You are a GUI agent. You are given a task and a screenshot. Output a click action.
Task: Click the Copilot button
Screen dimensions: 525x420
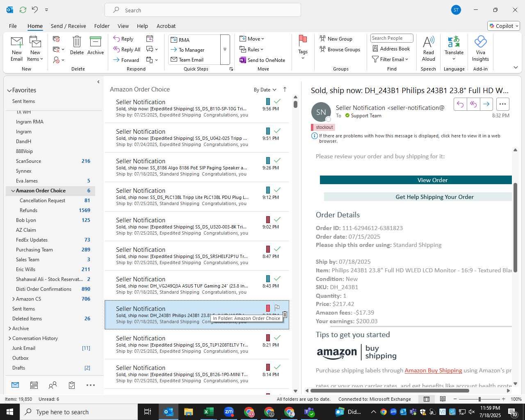pyautogui.click(x=504, y=26)
